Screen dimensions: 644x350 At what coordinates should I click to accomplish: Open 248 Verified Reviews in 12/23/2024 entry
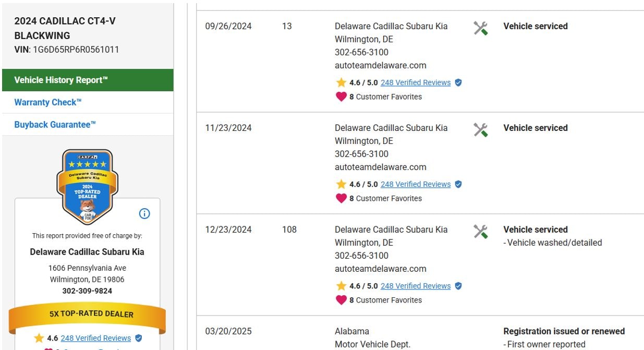(x=415, y=286)
